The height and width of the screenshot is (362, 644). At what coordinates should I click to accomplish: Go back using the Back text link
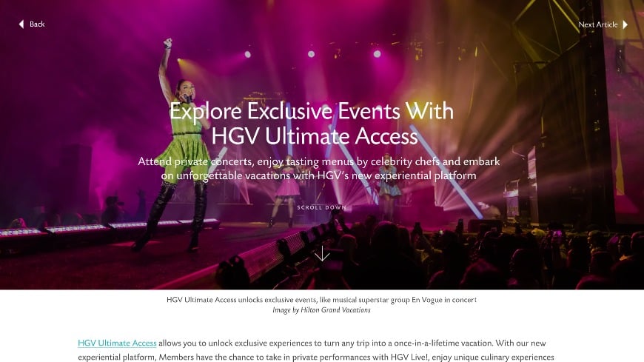[37, 24]
